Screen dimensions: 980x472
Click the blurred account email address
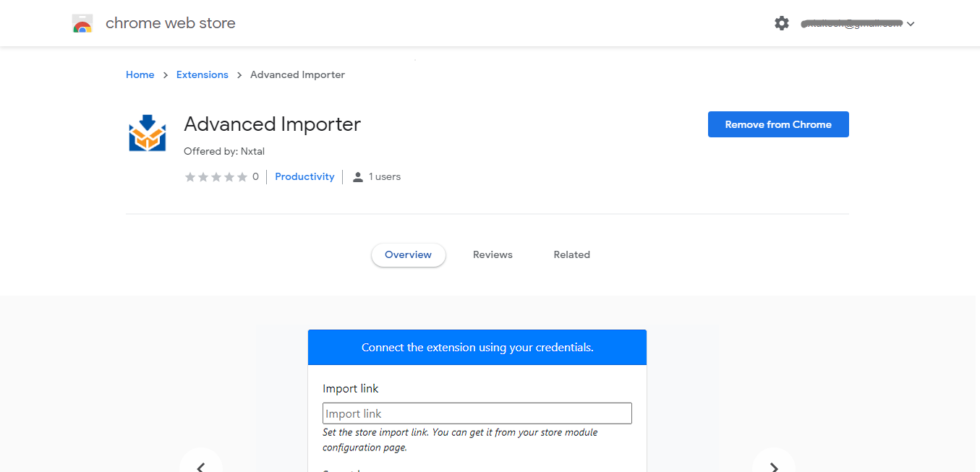(x=851, y=23)
